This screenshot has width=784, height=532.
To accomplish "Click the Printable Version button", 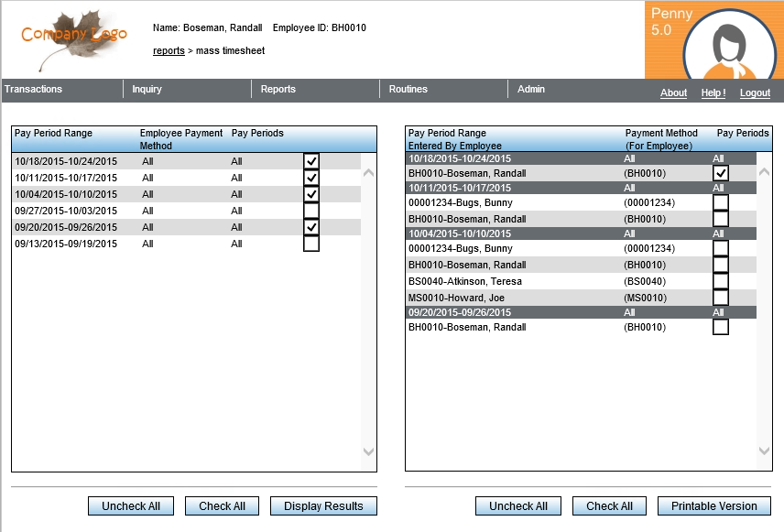I will [x=714, y=506].
